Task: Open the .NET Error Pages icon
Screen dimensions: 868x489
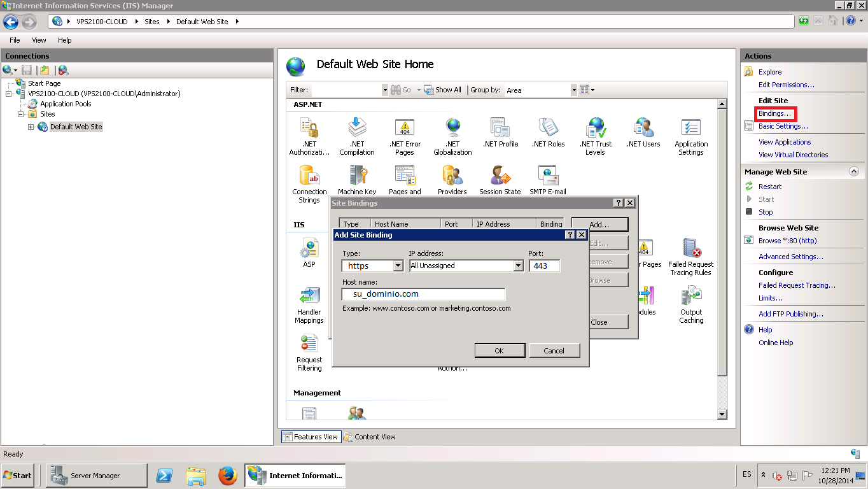Action: 405,136
